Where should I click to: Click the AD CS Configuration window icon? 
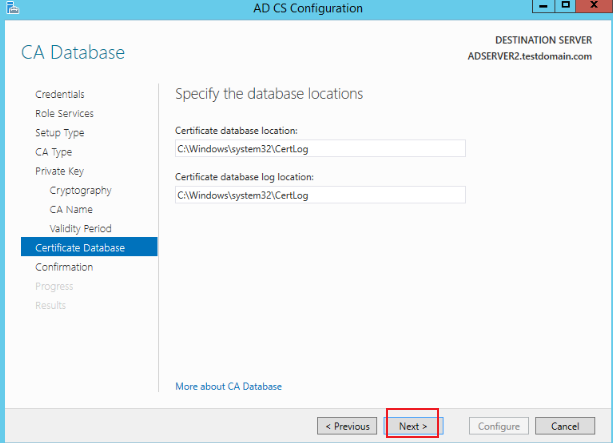pos(13,7)
